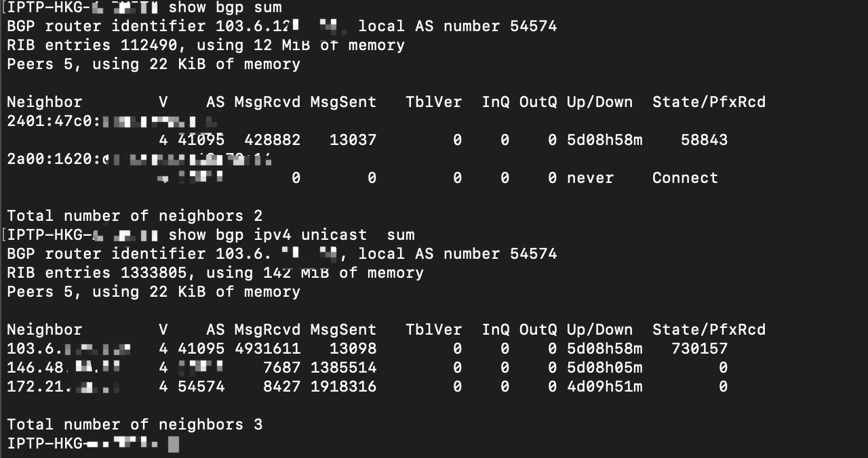Click the "Total number of neighbors 2" line
The image size is (868, 458).
[x=134, y=216]
